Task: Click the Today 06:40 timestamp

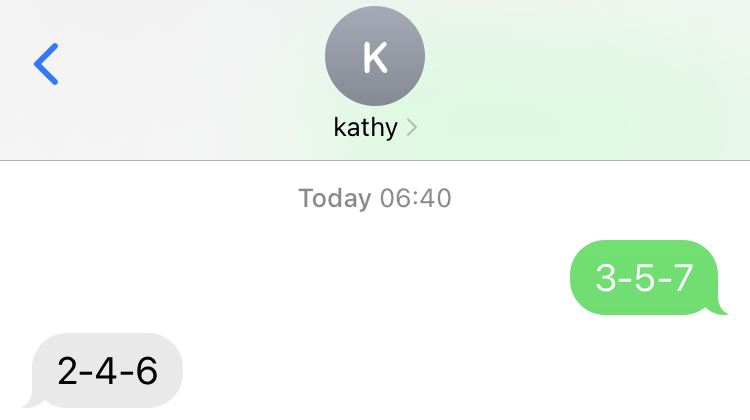Action: pos(375,198)
